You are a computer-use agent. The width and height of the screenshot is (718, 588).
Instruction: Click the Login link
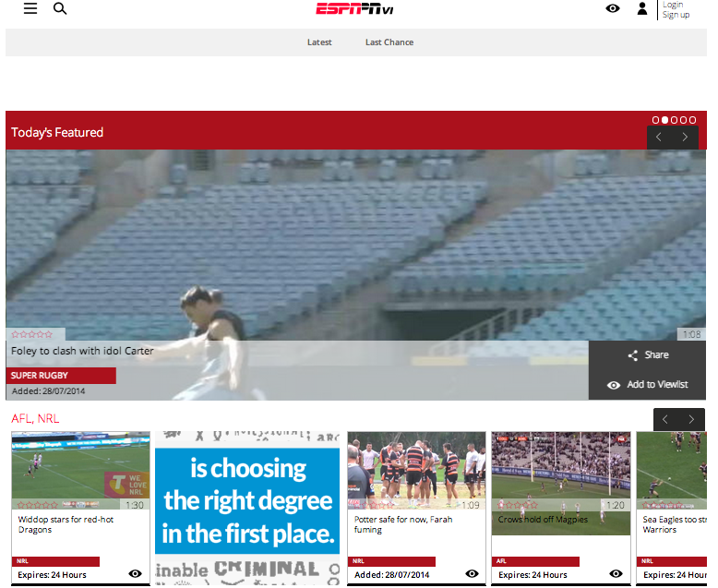point(673,5)
